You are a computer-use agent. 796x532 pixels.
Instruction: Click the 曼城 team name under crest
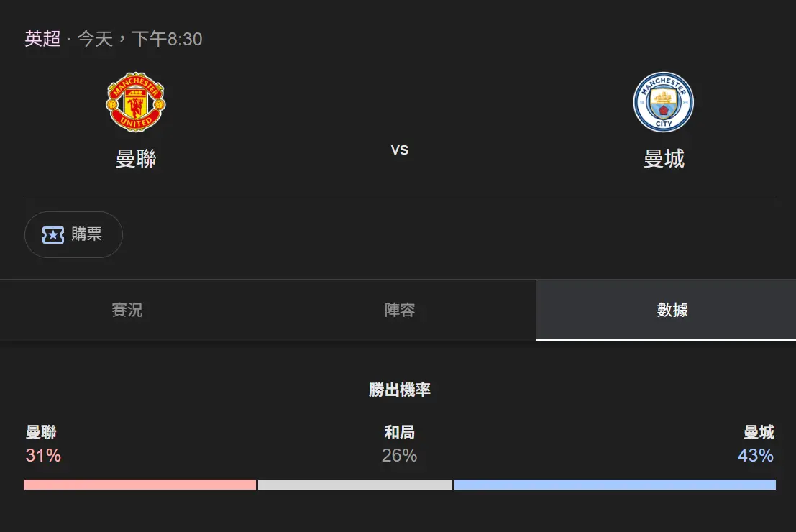pos(664,158)
